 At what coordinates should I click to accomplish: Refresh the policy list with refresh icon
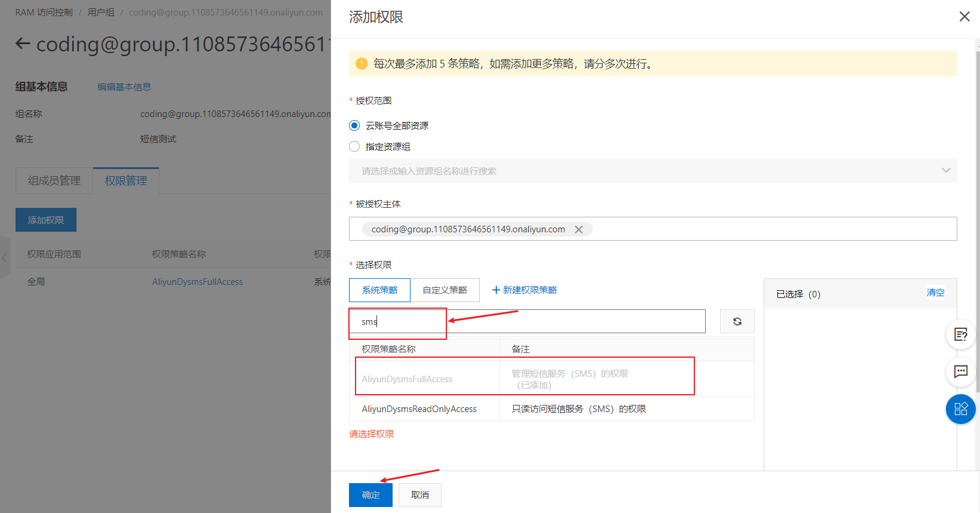pyautogui.click(x=737, y=321)
